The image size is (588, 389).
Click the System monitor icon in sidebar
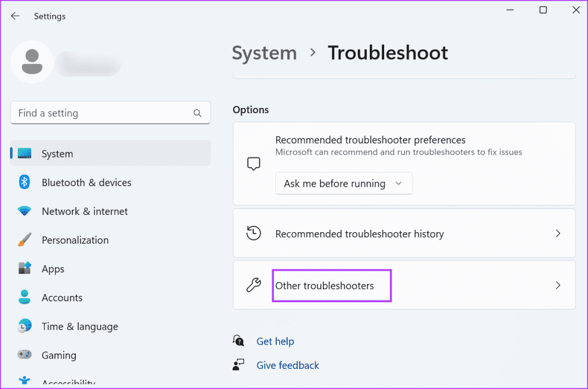tap(25, 153)
